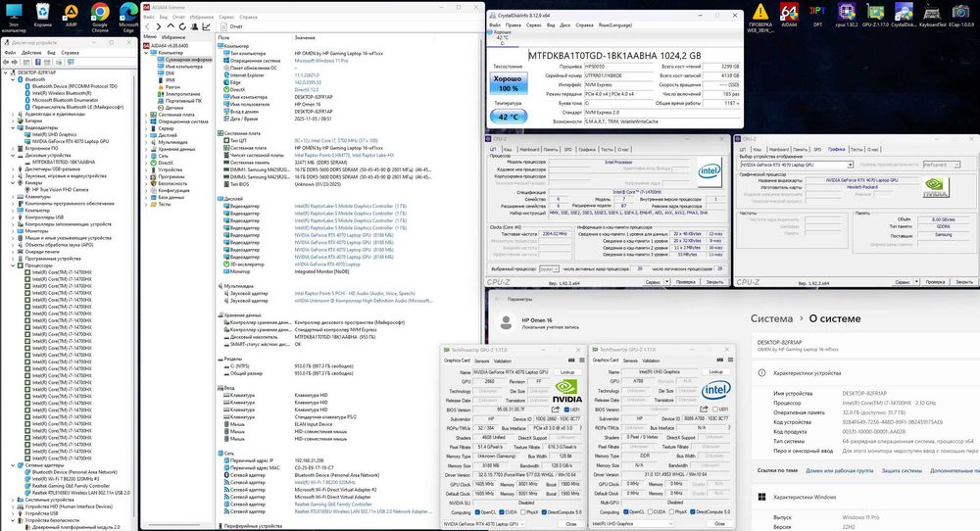Viewport: 980px width, 531px height.
Task: Toggle CUDA checkbox in NVIDIA GPU-Z
Action: pyautogui.click(x=501, y=512)
